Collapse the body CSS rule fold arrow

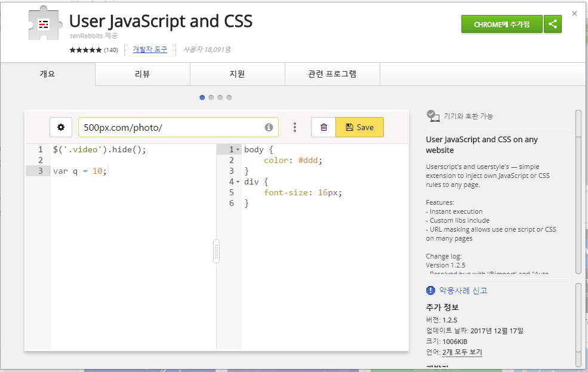click(x=238, y=149)
